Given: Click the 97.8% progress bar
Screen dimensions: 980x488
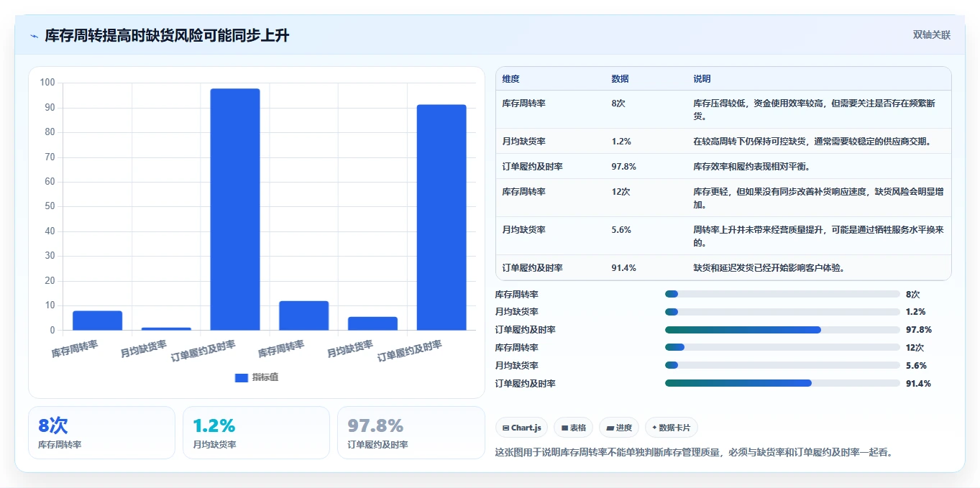Looking at the screenshot, I should [782, 330].
